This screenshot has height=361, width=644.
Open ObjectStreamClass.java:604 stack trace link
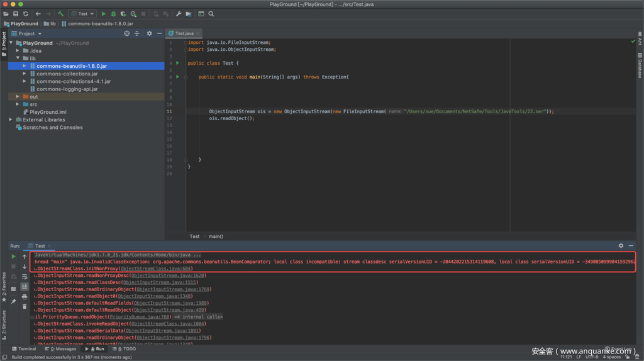pos(156,269)
